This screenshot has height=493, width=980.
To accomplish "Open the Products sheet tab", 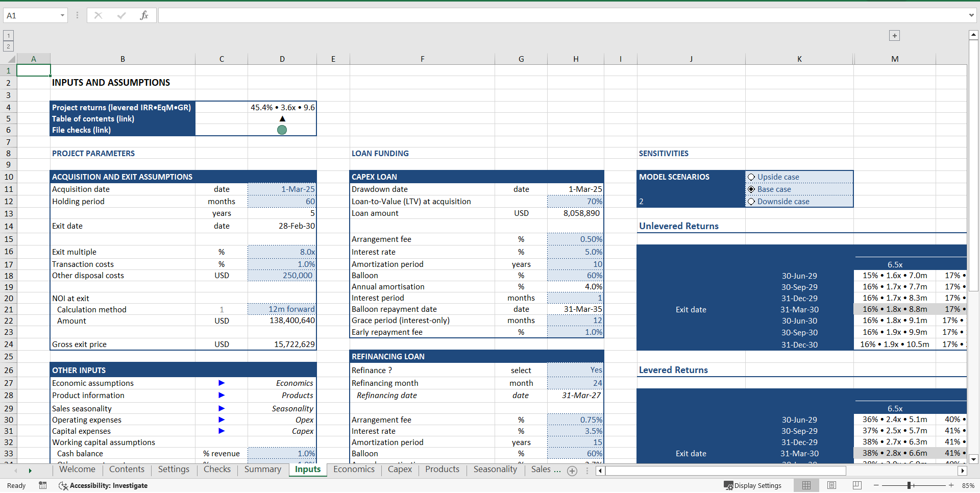I will click(x=442, y=470).
